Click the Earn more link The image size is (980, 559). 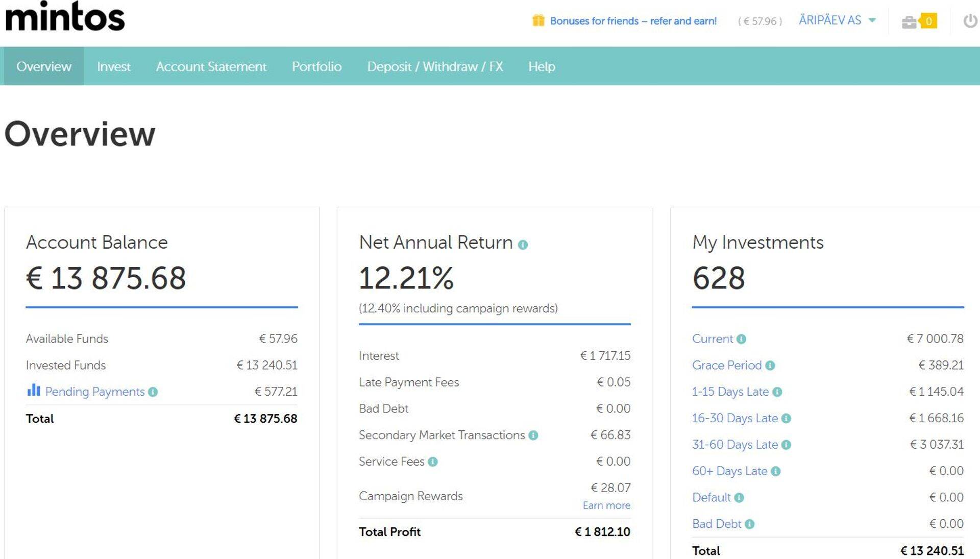(606, 505)
